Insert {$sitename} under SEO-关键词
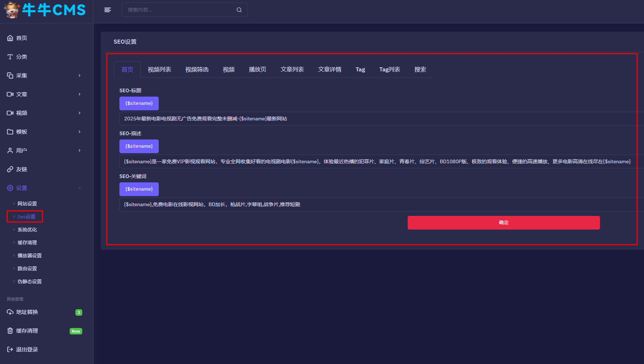Screen dimensions: 644x364 pos(139,189)
